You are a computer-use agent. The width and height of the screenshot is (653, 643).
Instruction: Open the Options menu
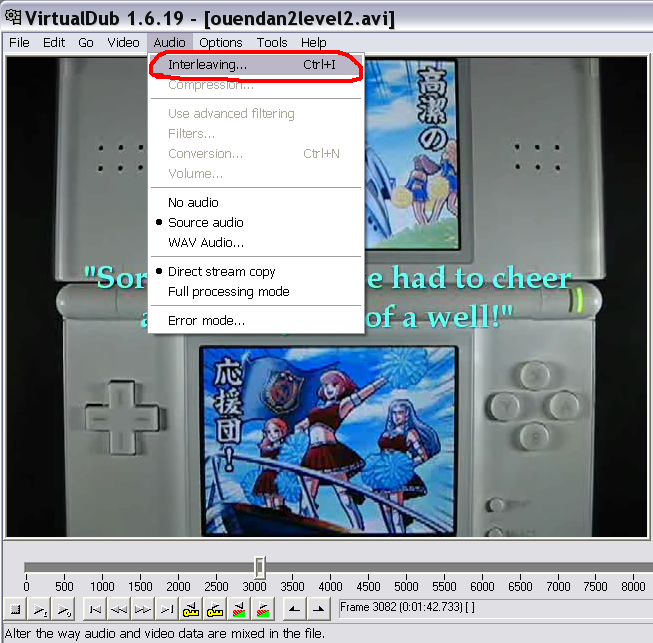click(x=221, y=42)
